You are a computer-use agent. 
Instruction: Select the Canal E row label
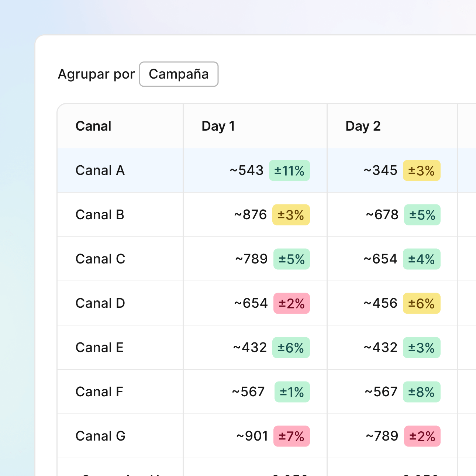pyautogui.click(x=99, y=348)
